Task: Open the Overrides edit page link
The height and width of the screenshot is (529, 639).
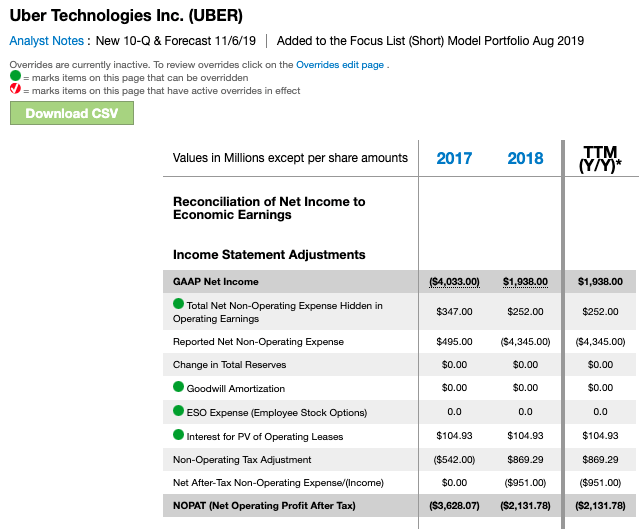Action: (340, 65)
